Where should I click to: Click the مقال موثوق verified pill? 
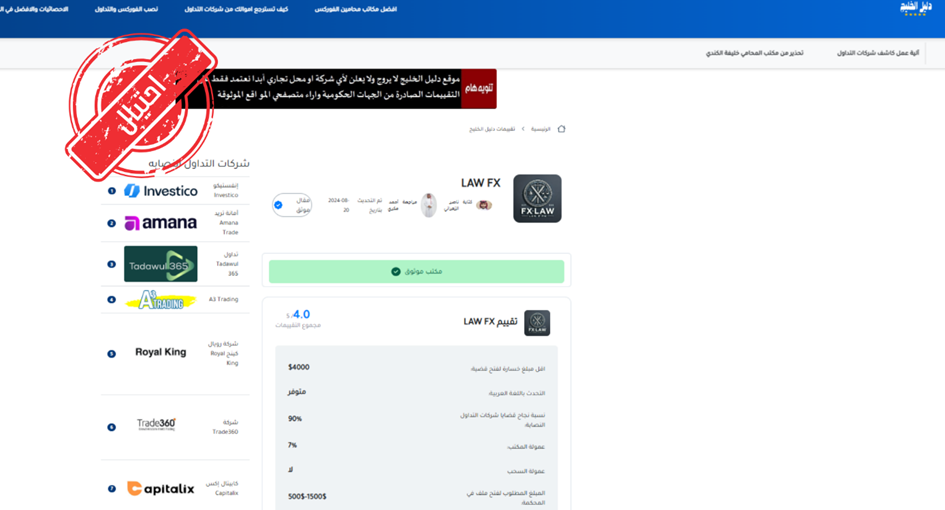[x=292, y=205]
